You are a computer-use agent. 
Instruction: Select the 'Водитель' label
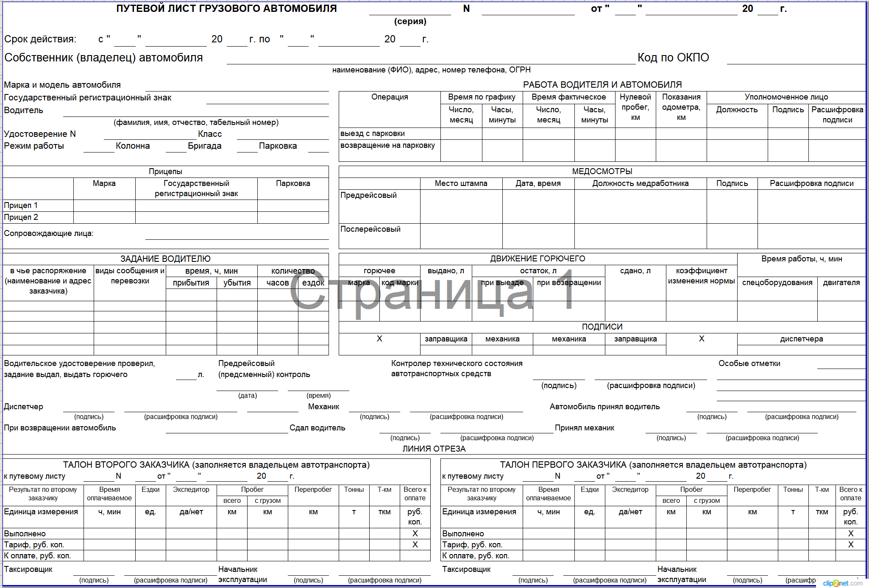click(23, 110)
